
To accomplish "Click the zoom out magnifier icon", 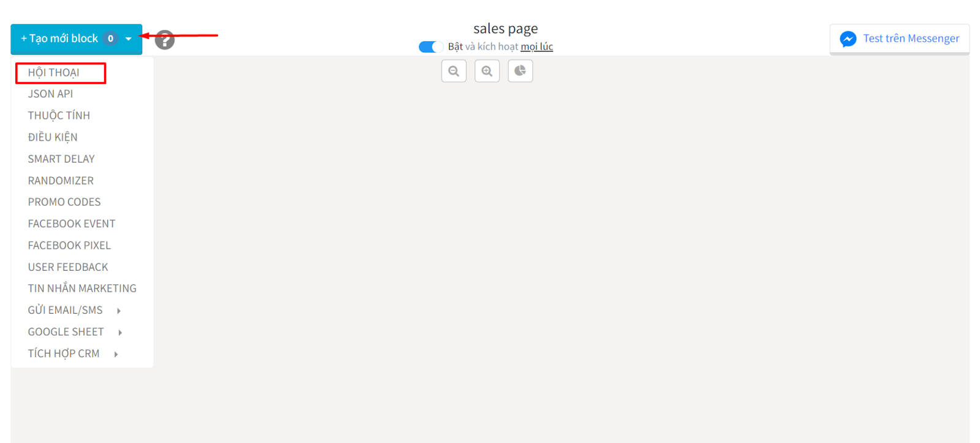I will click(454, 71).
